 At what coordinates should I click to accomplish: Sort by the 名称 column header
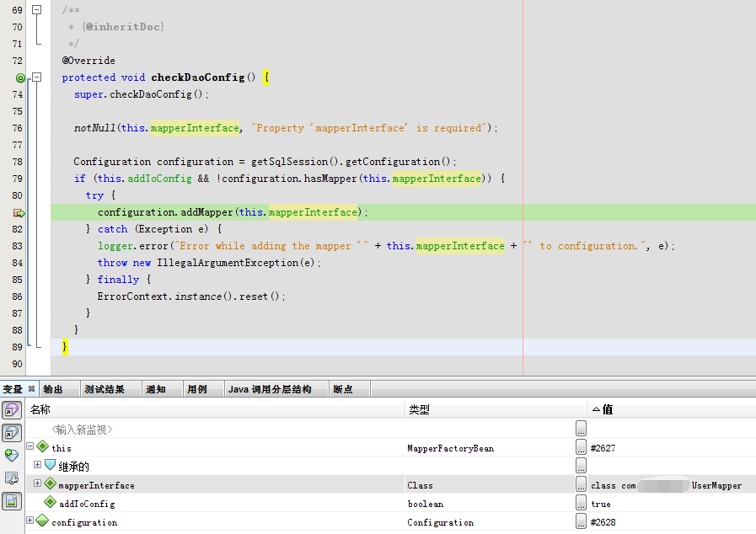[x=215, y=409]
